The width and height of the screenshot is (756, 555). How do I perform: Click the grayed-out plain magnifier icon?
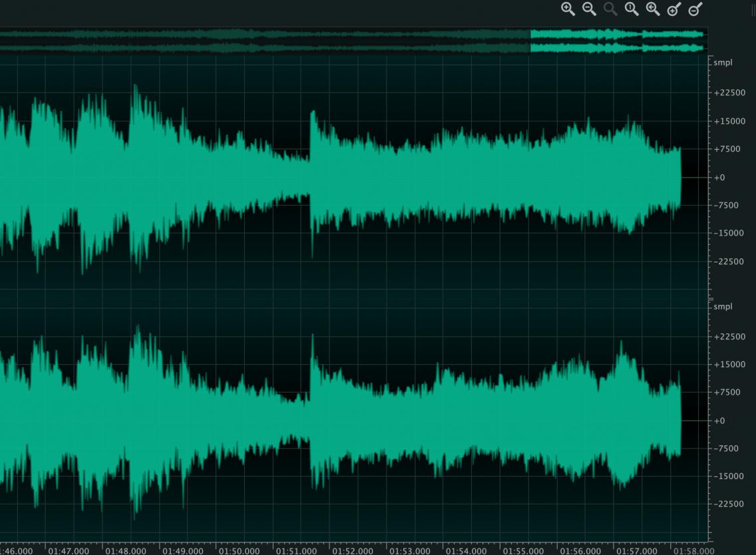pyautogui.click(x=610, y=9)
